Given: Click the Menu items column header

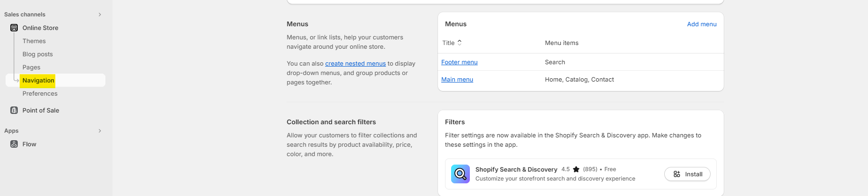Looking at the screenshot, I should tap(561, 43).
